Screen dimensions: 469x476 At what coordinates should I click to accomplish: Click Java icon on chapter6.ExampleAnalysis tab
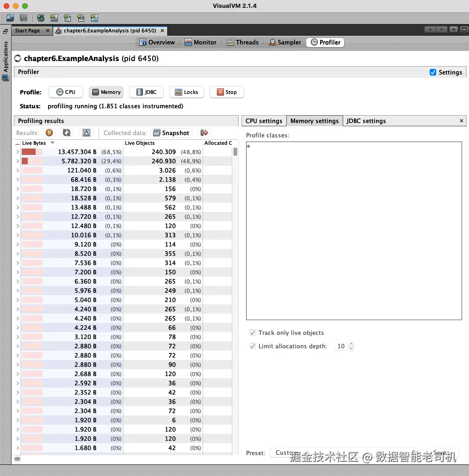coord(59,31)
